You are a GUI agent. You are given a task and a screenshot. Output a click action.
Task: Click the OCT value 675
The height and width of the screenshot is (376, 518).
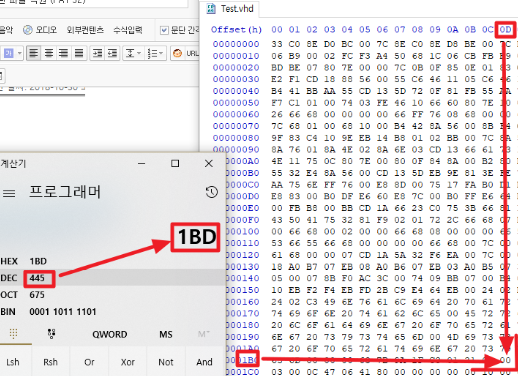tap(37, 295)
